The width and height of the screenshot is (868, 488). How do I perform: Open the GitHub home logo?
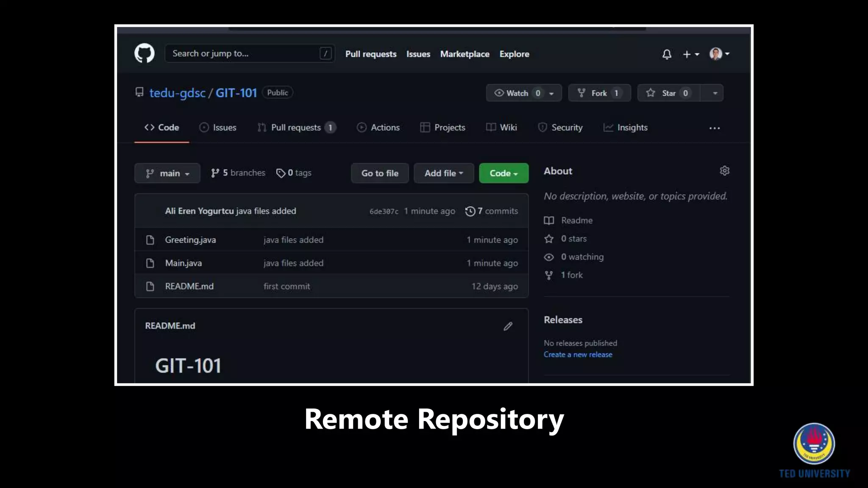(144, 53)
